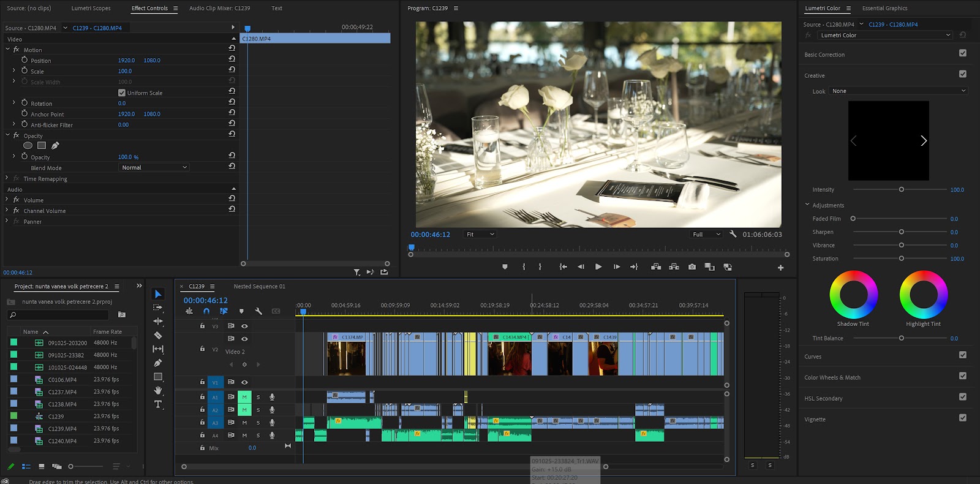Toggle the Vignette checkbox

pos(963,418)
